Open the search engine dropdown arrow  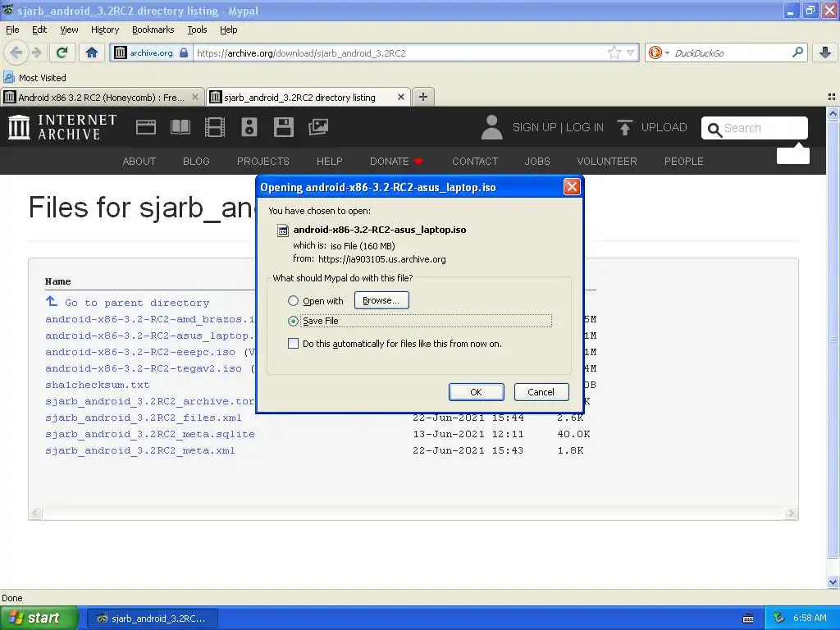[x=667, y=52]
